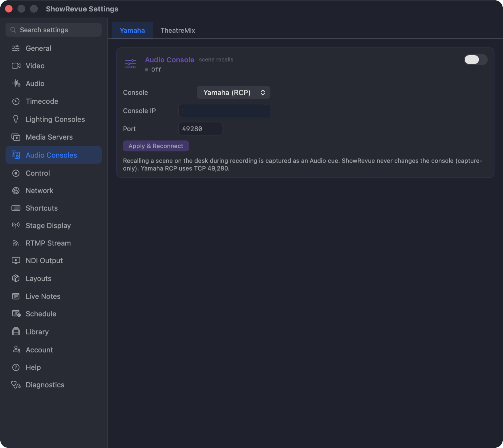
Task: Click the Port number field
Action: click(200, 129)
